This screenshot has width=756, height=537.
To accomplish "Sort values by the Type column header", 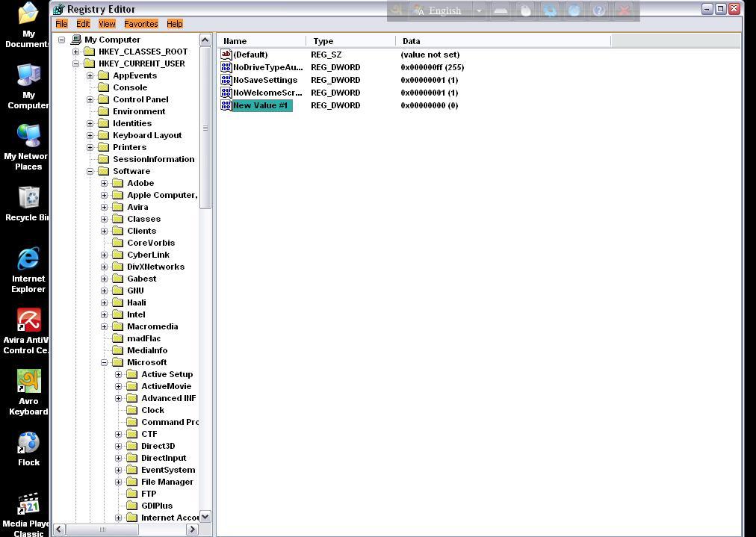I will click(x=350, y=41).
